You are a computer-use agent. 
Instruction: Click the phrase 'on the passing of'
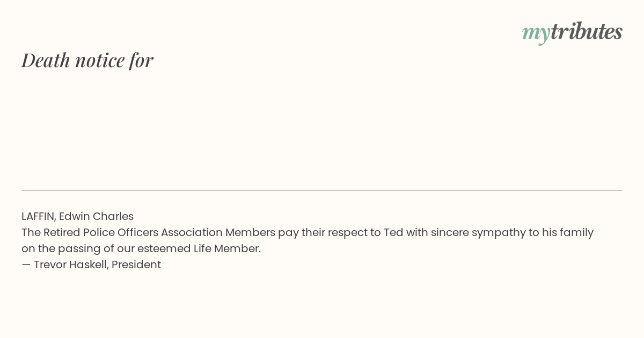pos(64,248)
